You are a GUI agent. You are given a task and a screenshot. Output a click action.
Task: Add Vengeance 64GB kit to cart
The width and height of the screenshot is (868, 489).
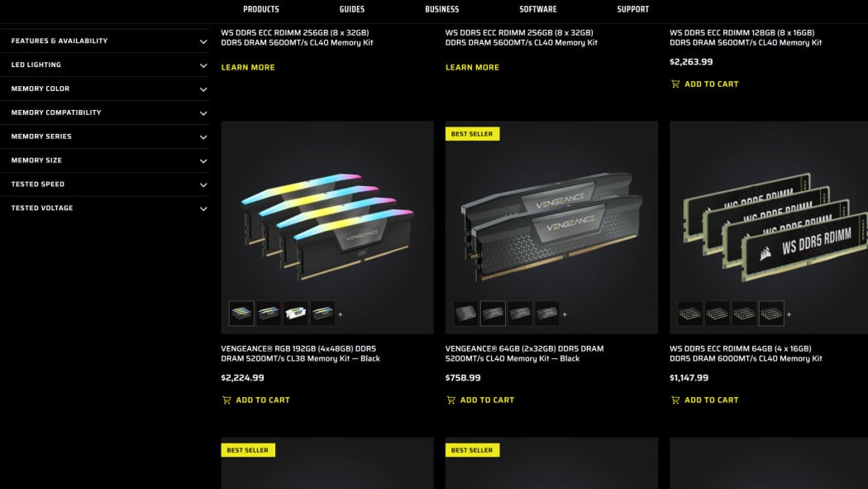tap(480, 400)
